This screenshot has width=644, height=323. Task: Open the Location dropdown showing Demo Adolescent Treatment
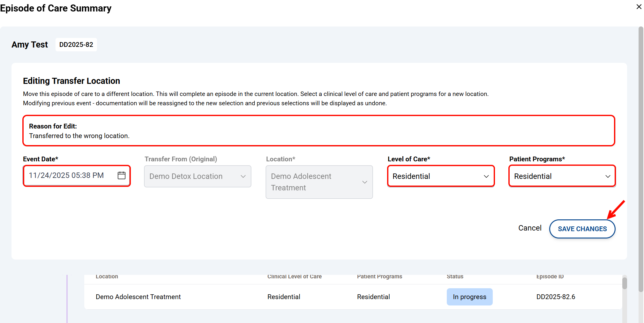(319, 182)
